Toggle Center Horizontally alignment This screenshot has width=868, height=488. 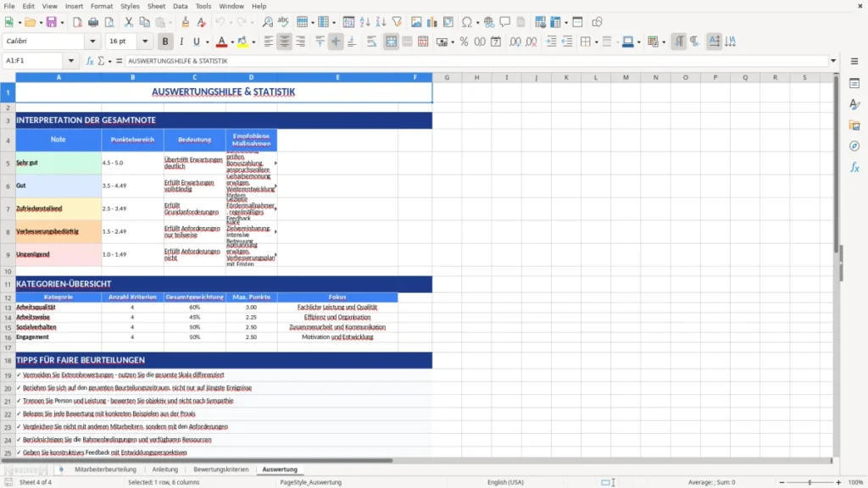(x=285, y=42)
